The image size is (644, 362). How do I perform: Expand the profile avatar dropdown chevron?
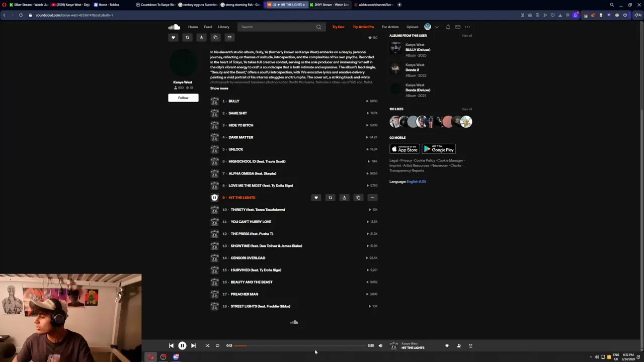point(436,27)
